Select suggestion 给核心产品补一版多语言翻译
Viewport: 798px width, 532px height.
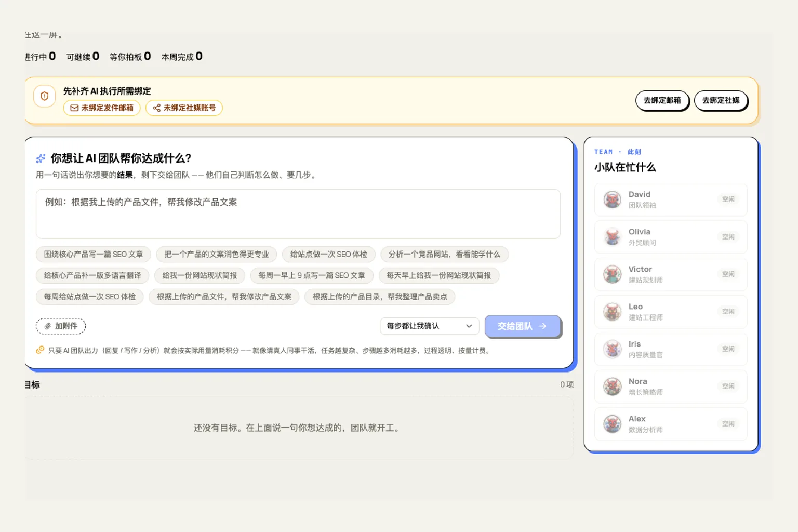pos(92,276)
